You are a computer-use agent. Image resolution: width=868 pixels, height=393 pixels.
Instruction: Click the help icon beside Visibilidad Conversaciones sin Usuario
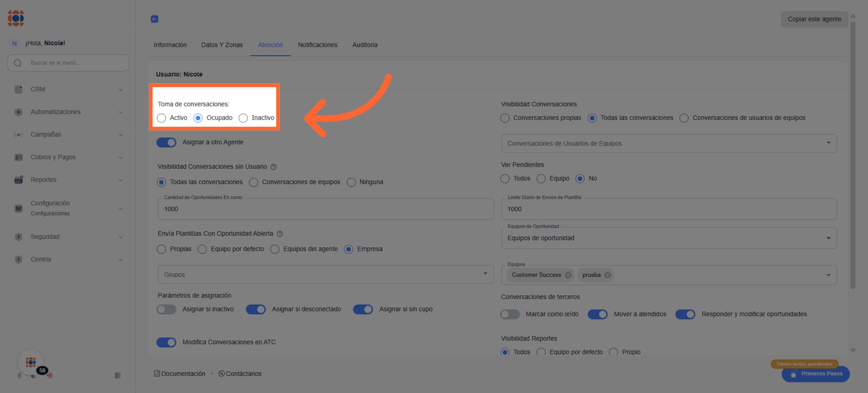(274, 167)
